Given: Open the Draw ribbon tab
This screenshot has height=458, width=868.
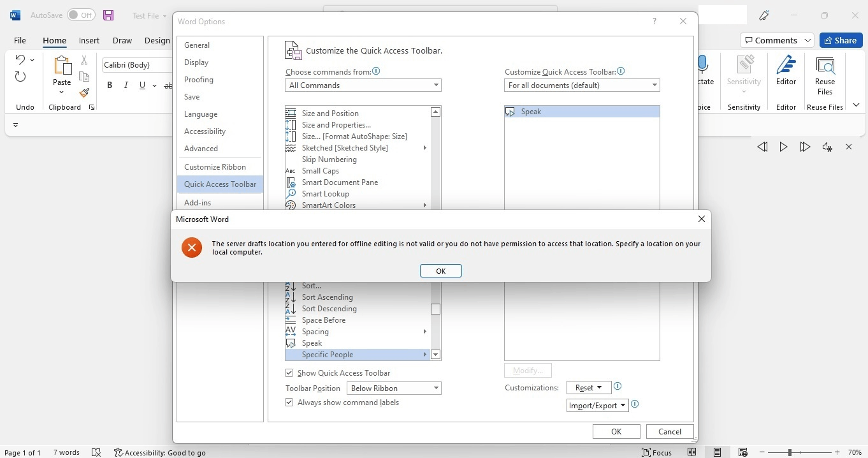Looking at the screenshot, I should click(122, 40).
